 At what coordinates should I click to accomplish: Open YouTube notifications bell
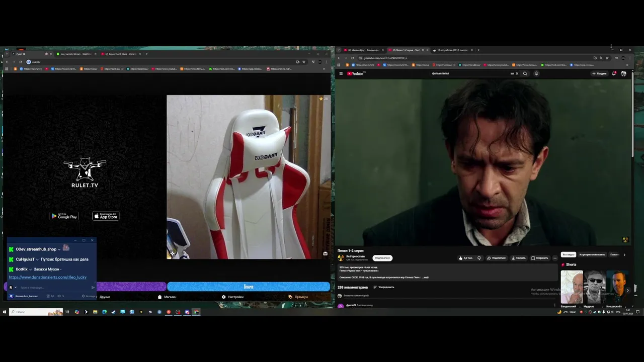pos(614,73)
